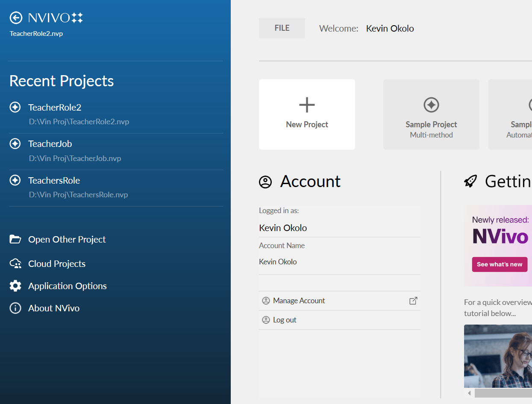Click the TeacherJob project icon

[15, 144]
